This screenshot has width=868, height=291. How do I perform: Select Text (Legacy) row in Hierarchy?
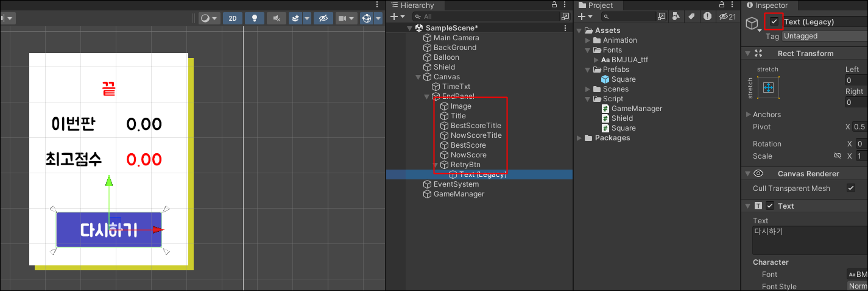point(479,174)
